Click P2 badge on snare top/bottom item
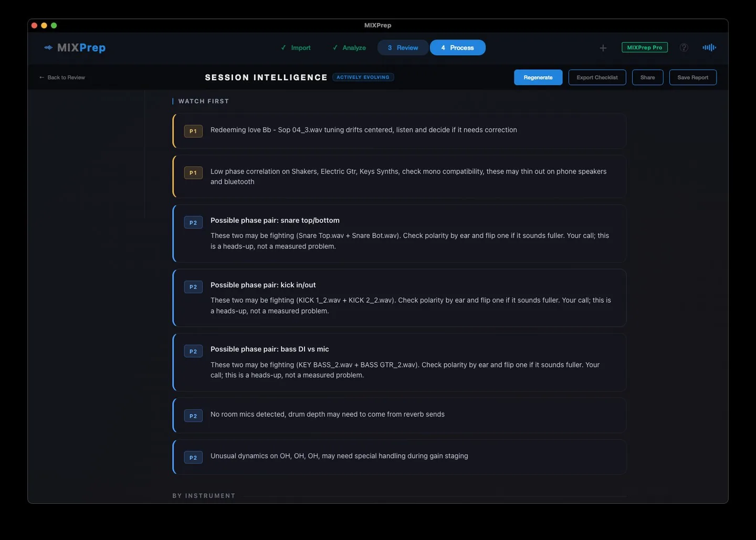Viewport: 756px width, 540px height. (193, 223)
